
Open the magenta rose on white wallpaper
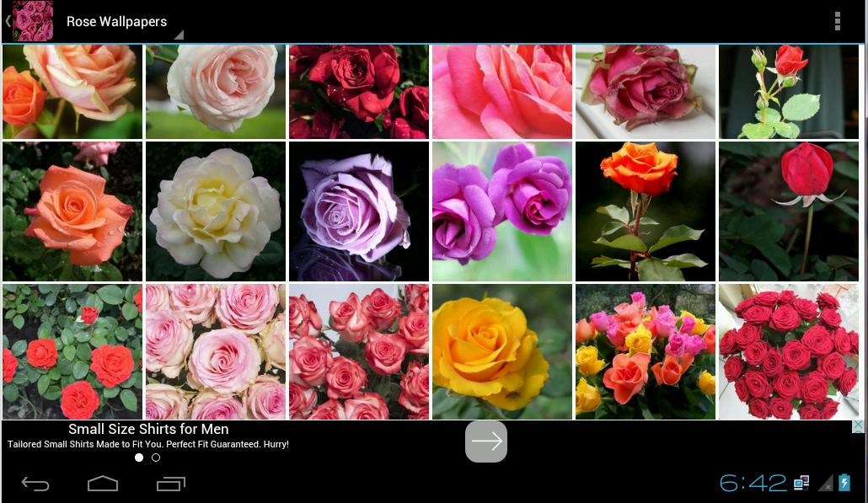pyautogui.click(x=646, y=92)
